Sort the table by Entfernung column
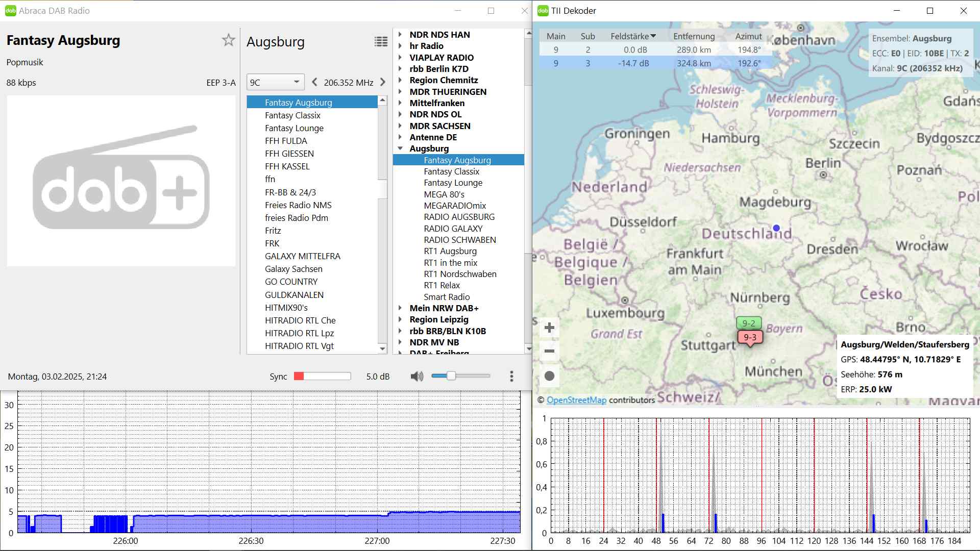The height and width of the screenshot is (551, 980). [694, 36]
